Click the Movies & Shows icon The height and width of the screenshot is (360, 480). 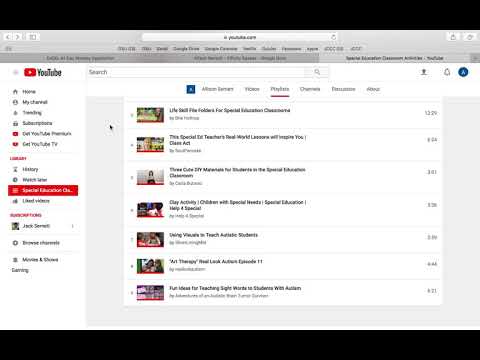coord(15,260)
